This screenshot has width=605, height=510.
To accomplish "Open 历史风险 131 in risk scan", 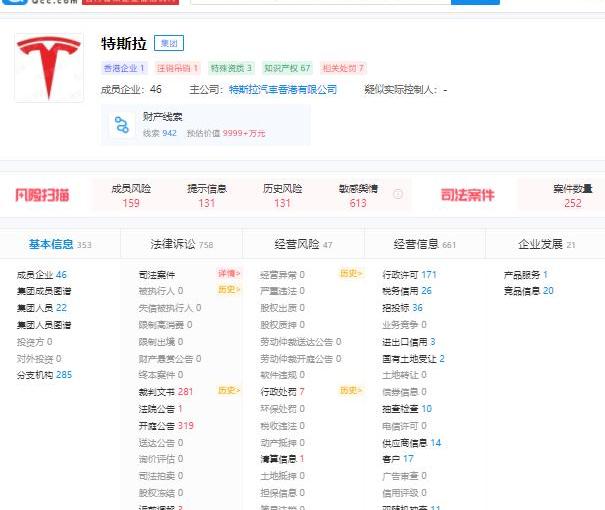I will pyautogui.click(x=282, y=196).
